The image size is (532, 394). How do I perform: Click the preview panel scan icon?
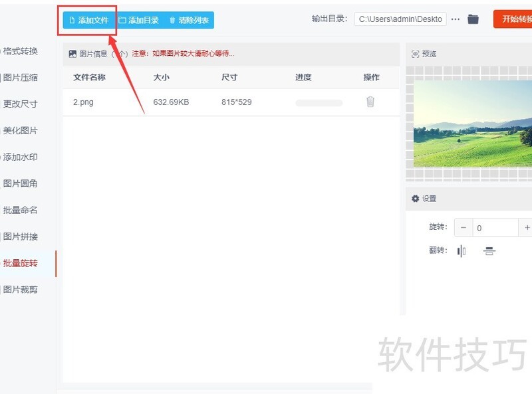click(x=415, y=54)
